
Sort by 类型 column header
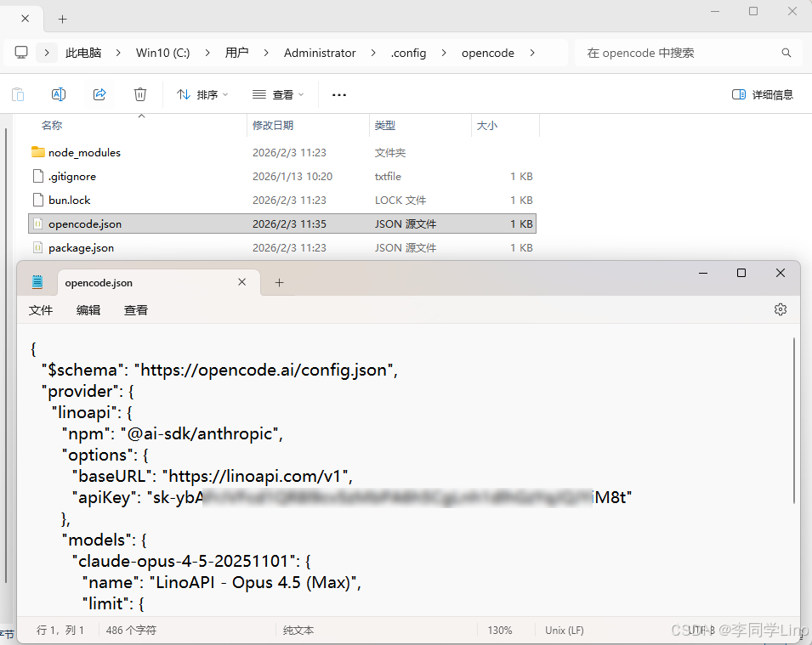385,125
